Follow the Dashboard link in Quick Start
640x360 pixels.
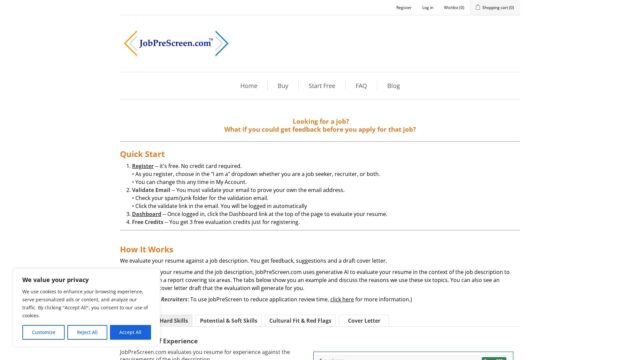coord(146,214)
